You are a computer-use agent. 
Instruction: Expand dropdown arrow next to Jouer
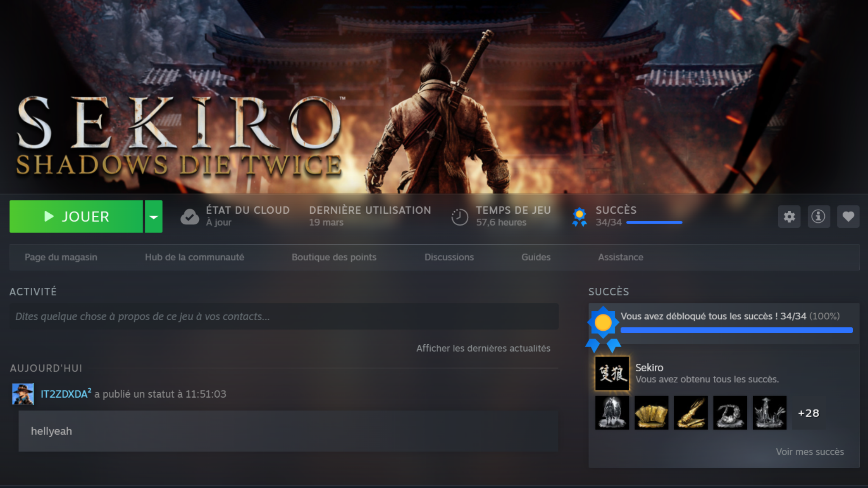tap(154, 217)
